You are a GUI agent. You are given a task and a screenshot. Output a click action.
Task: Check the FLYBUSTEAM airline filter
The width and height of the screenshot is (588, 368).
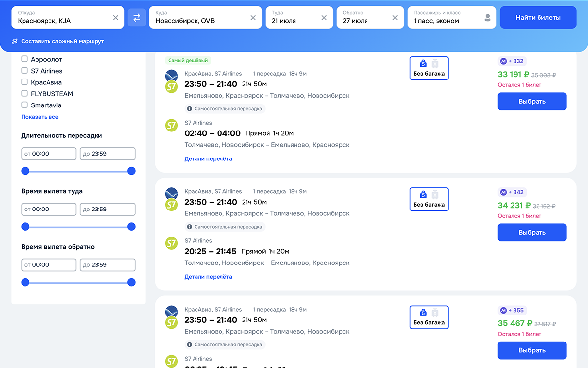point(24,94)
